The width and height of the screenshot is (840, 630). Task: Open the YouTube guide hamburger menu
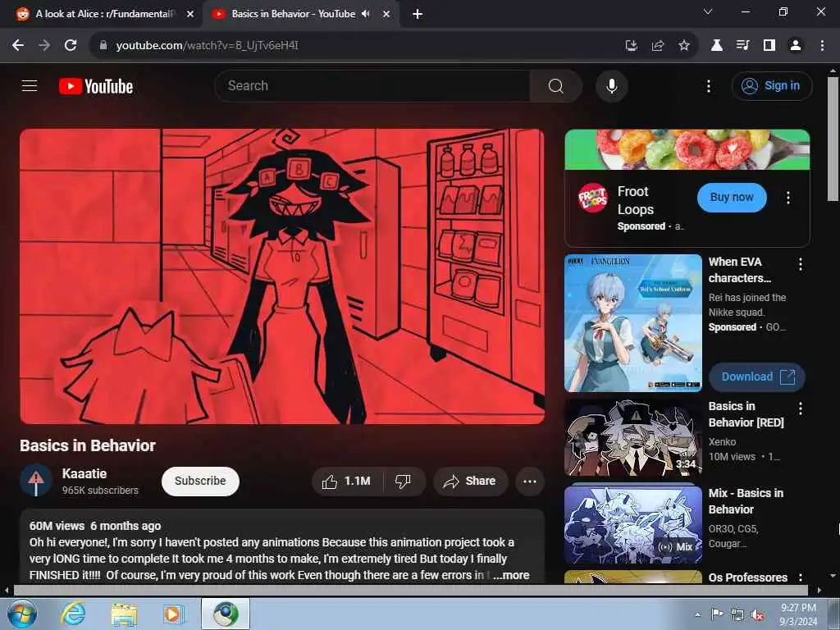point(30,85)
